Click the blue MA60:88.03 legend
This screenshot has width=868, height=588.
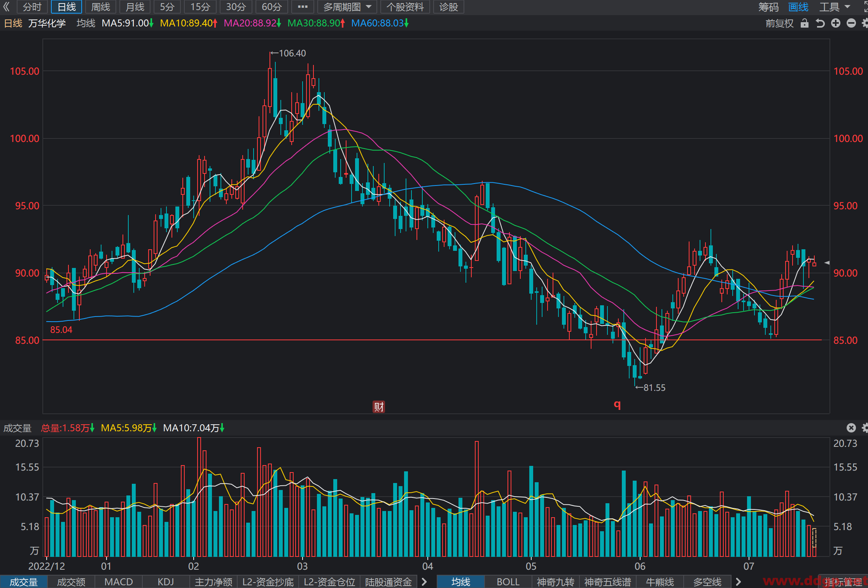pyautogui.click(x=380, y=23)
